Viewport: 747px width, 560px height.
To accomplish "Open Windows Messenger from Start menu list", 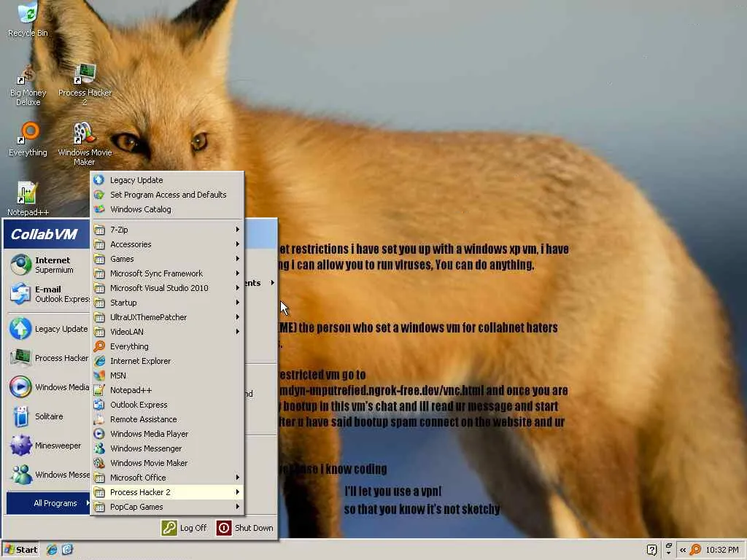I will click(47, 475).
